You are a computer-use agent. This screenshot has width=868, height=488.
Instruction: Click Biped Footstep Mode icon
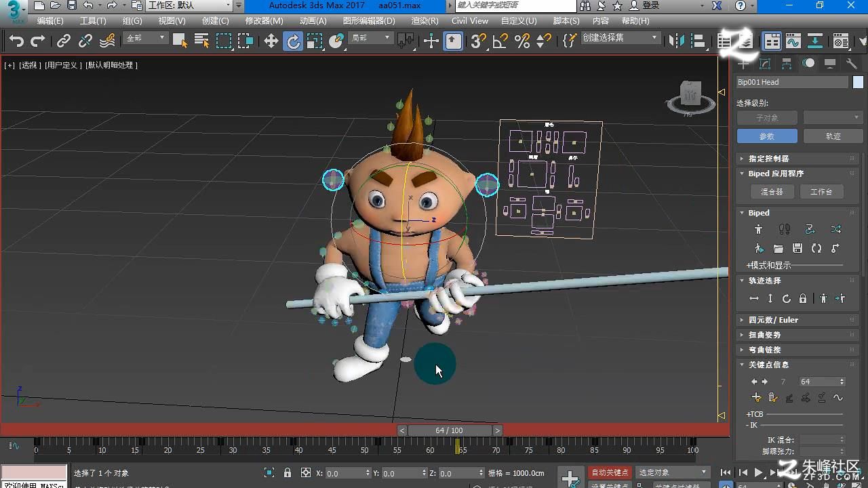click(x=785, y=230)
